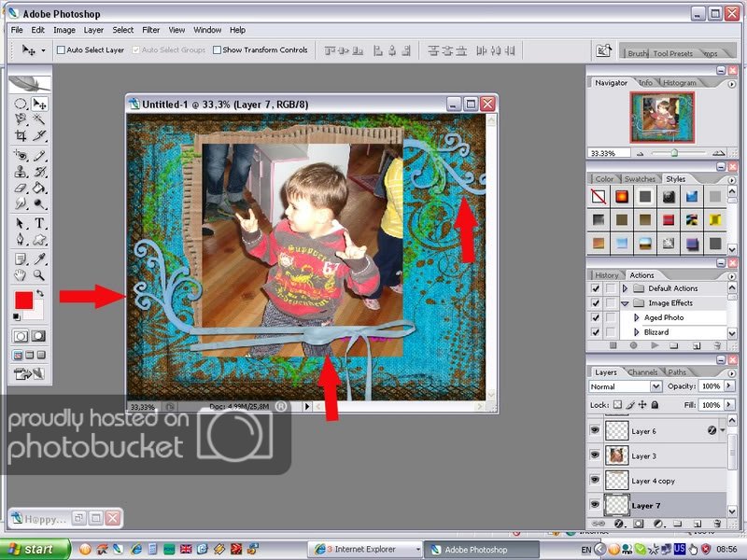Image resolution: width=747 pixels, height=560 pixels.
Task: Play the selected action
Action: (655, 345)
